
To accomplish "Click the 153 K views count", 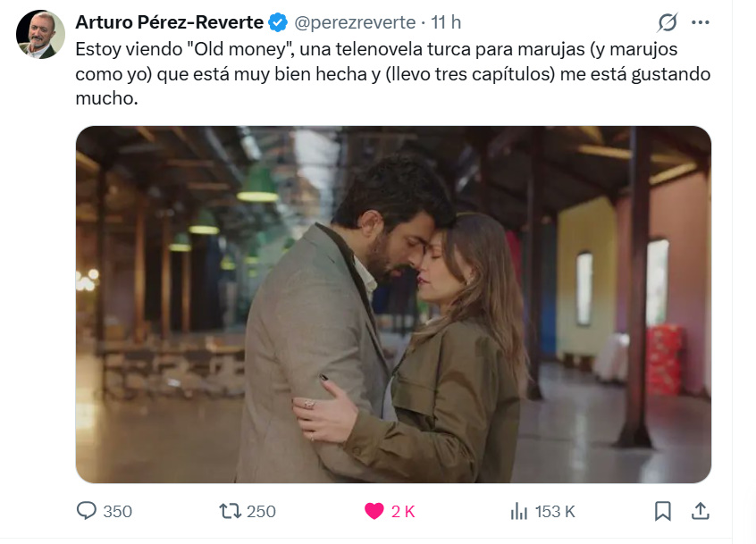I will [x=555, y=512].
